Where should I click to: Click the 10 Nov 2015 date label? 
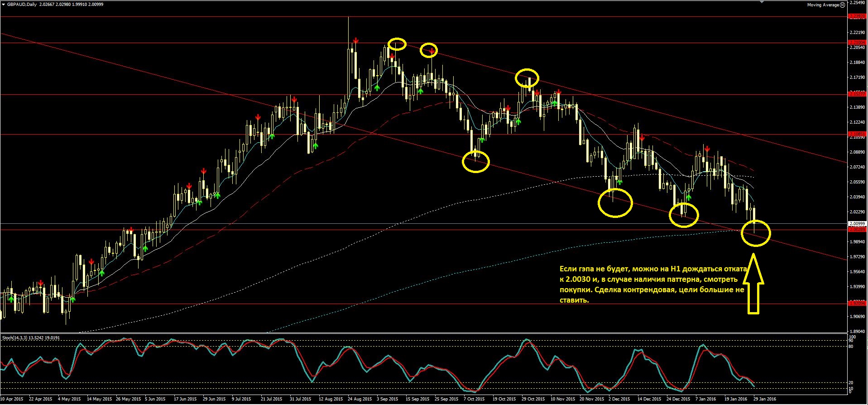click(x=562, y=399)
